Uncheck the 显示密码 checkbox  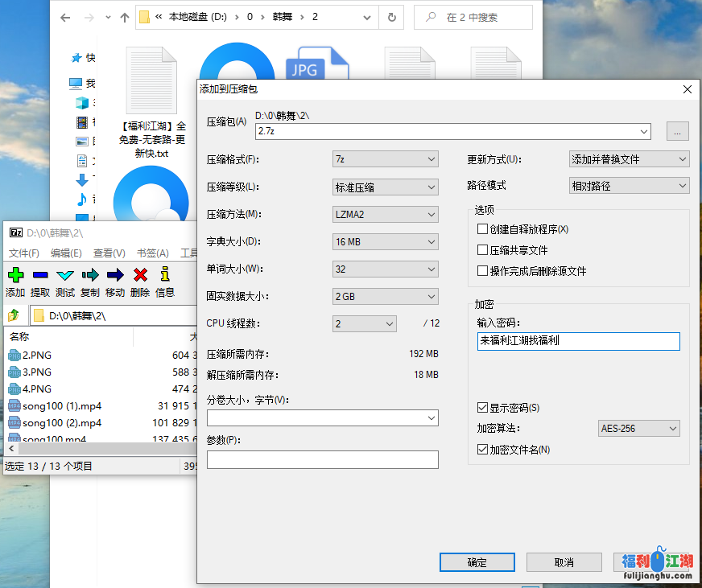483,408
